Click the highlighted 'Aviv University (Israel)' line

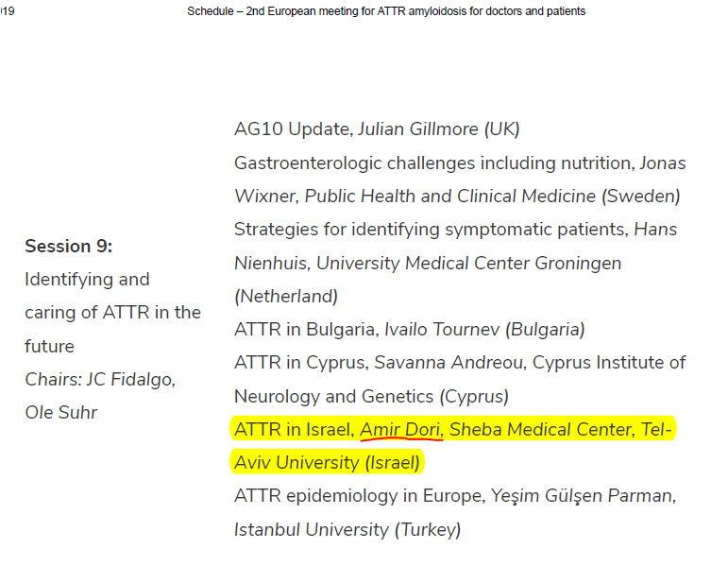click(x=327, y=464)
